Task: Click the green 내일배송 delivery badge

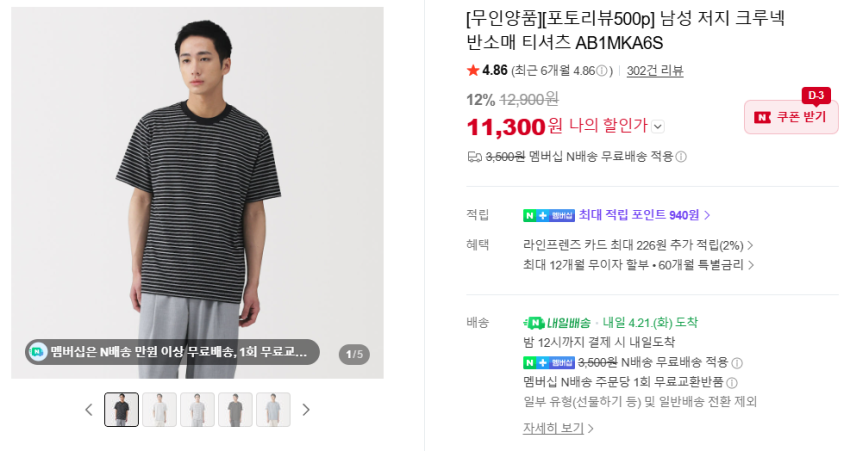Action: click(557, 323)
